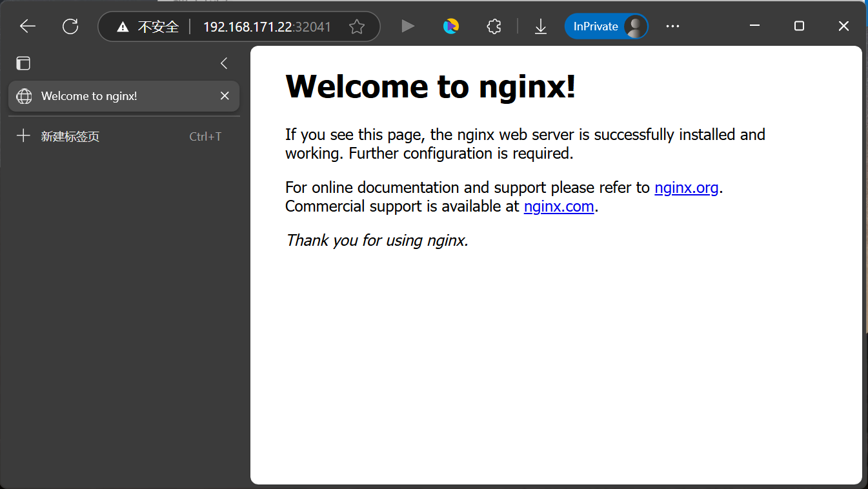Show the Downloads panel
Image resolution: width=868 pixels, height=489 pixels.
(541, 26)
